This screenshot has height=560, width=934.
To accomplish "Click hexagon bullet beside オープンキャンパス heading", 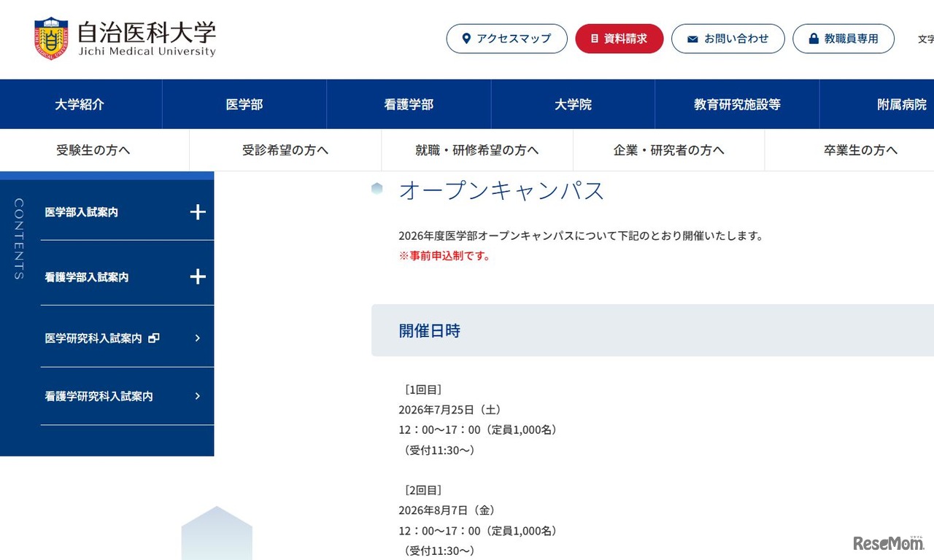I will pyautogui.click(x=377, y=189).
